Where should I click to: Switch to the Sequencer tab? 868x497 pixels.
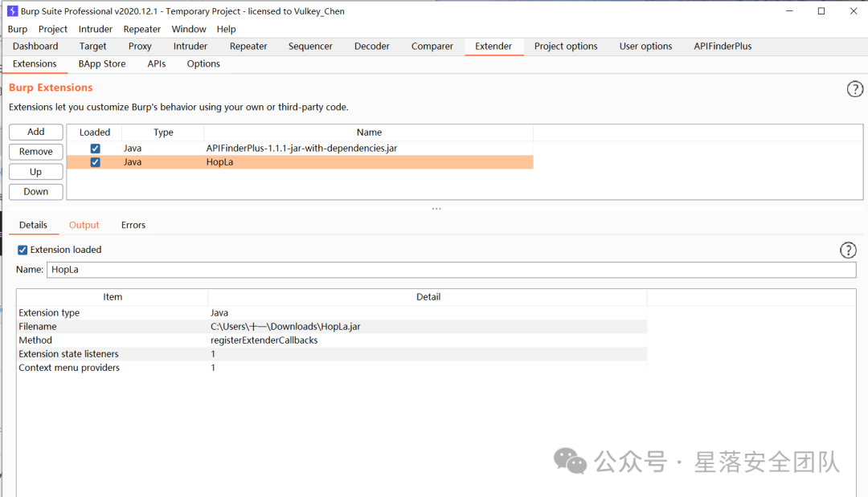310,47
